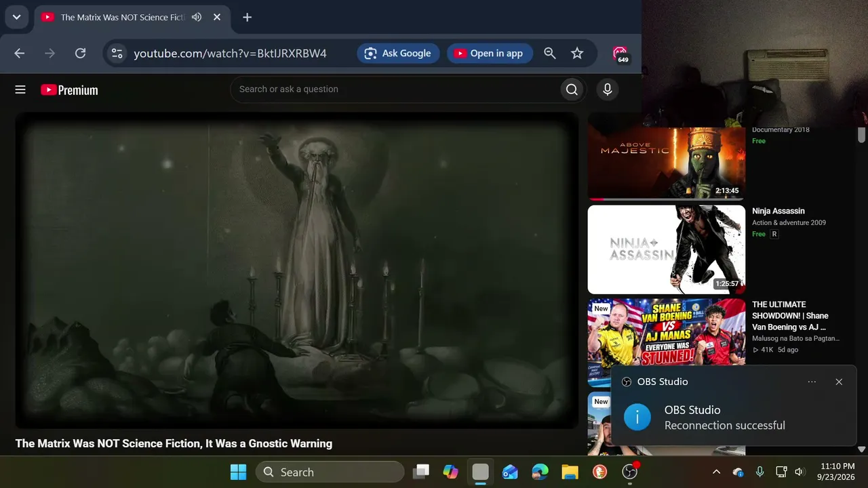View site information in address bar
Image resolution: width=868 pixels, height=488 pixels.
[x=117, y=53]
